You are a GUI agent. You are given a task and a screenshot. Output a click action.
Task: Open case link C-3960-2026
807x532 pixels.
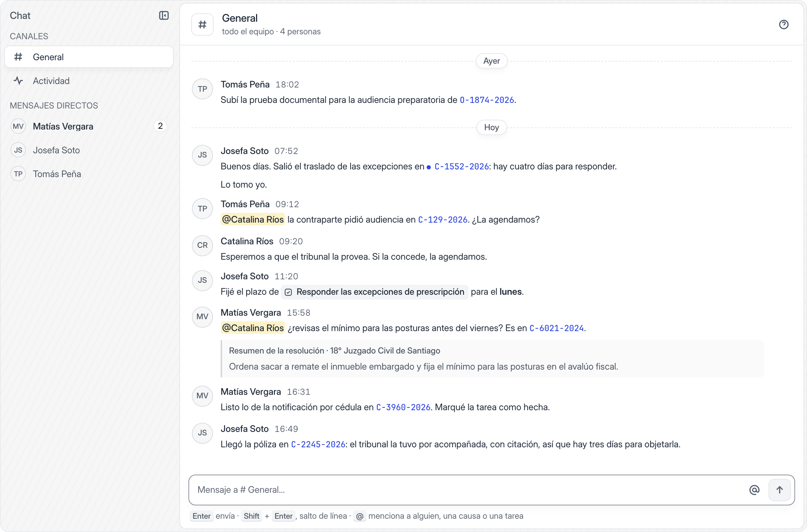coord(403,407)
